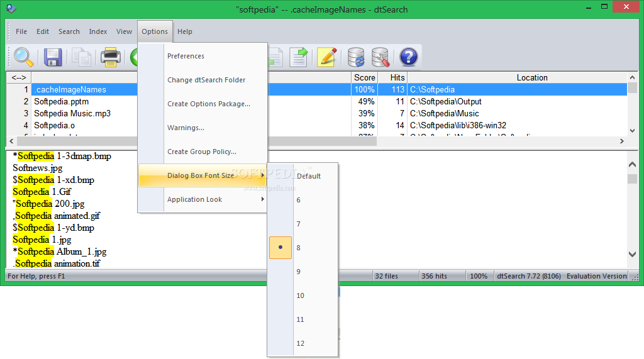Select the Softpedia.o result
The image size is (644, 359).
pyautogui.click(x=54, y=125)
